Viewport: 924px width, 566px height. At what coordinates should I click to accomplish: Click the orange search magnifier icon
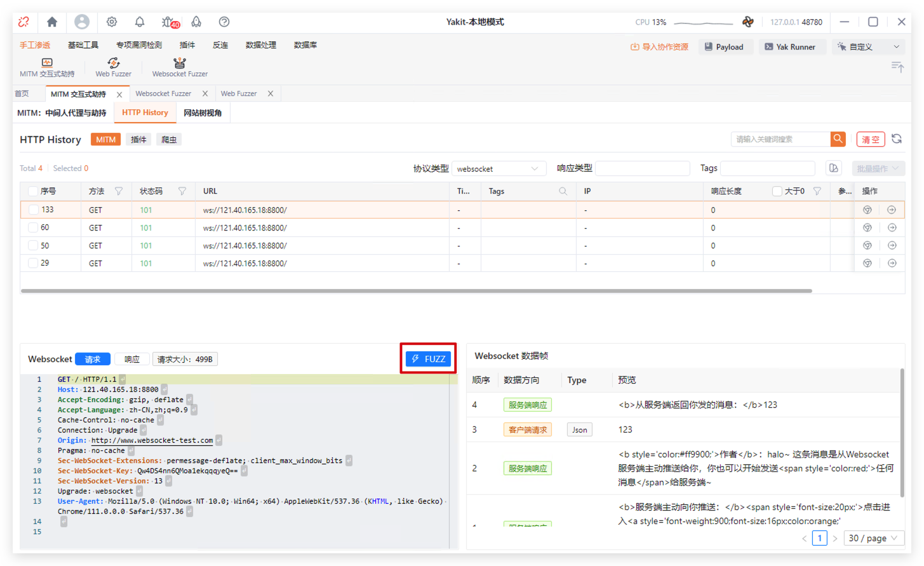(838, 138)
